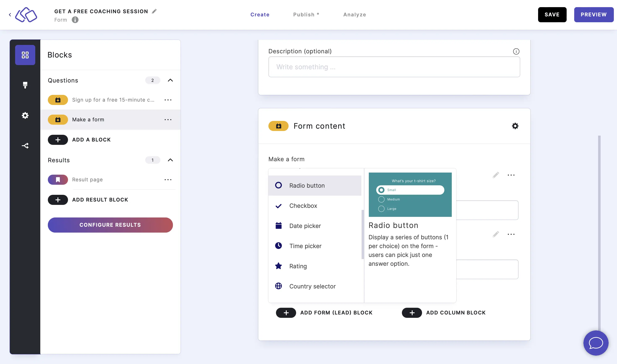
Task: Select the Checkbox option in form elements
Action: click(x=303, y=205)
